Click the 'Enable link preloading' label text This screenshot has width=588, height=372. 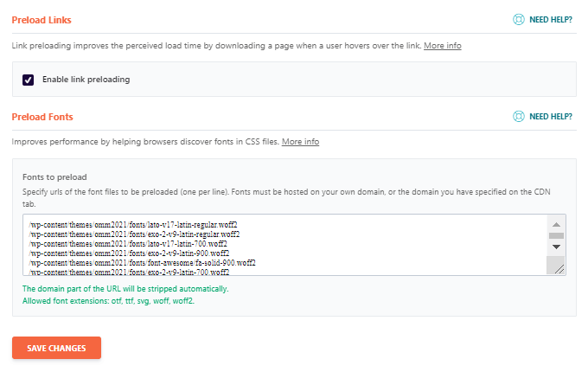(86, 80)
